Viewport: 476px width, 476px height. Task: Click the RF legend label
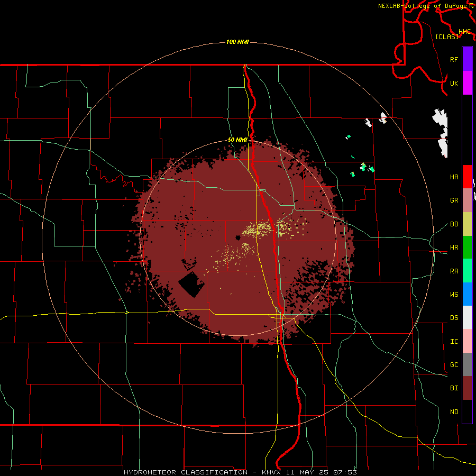click(x=454, y=59)
